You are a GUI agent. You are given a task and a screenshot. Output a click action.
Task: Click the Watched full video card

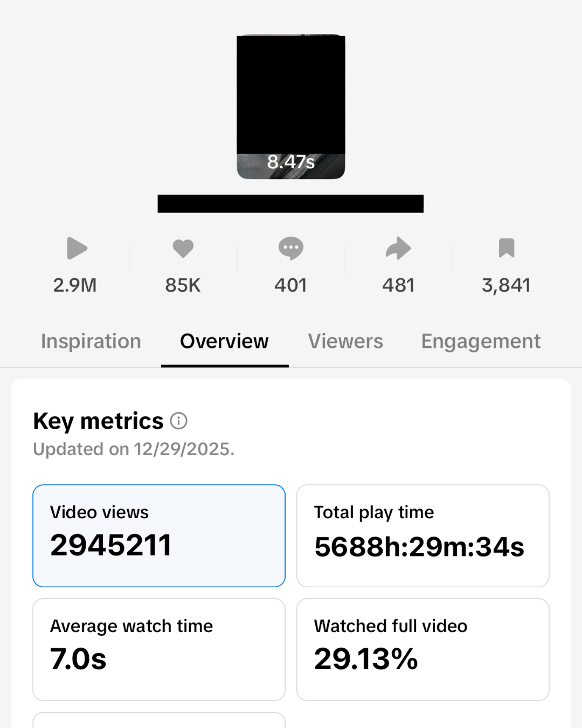click(423, 649)
